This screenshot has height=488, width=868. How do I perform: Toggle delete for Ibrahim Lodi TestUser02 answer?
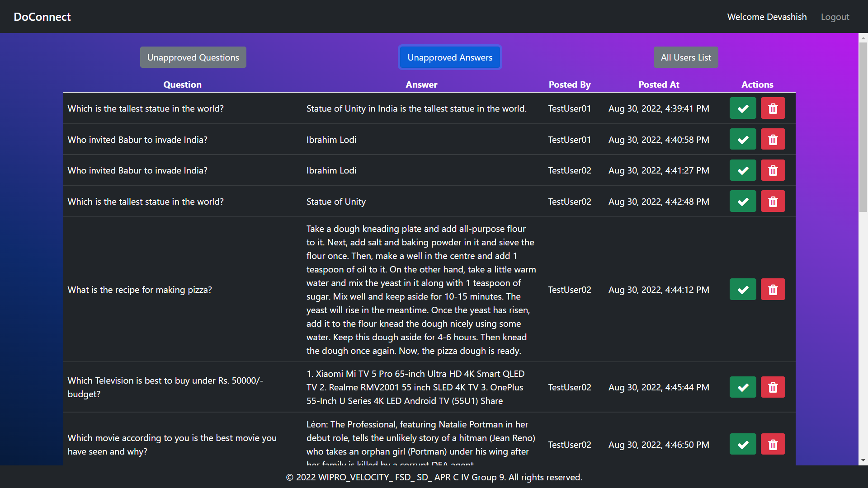click(773, 170)
